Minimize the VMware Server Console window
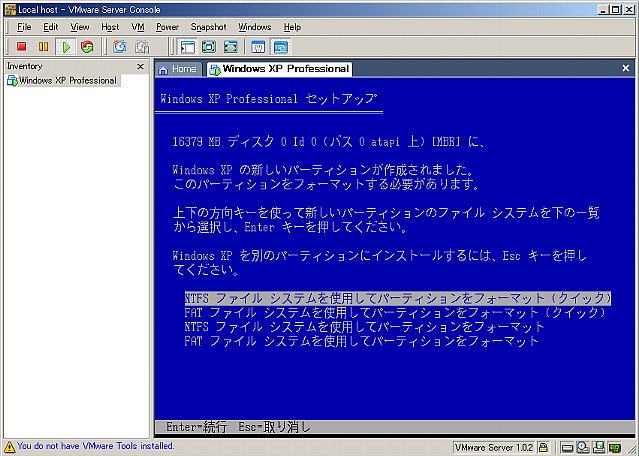Image resolution: width=639 pixels, height=456 pixels. (603, 9)
